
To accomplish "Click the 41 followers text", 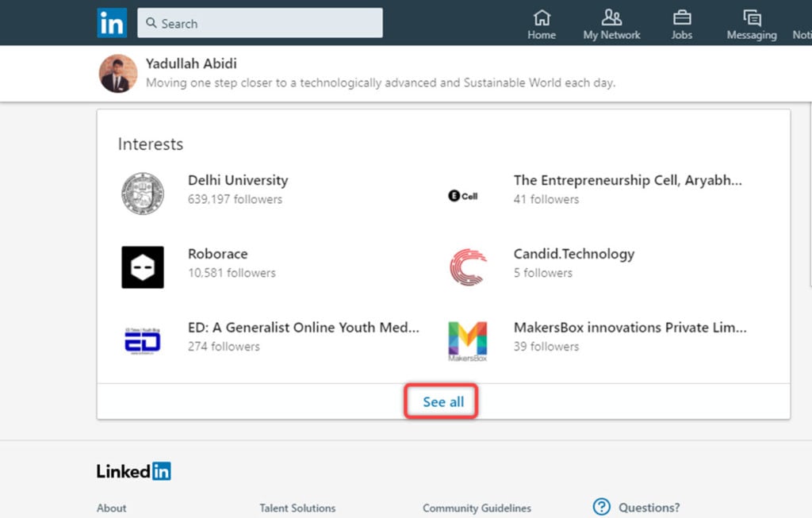I will coord(546,199).
